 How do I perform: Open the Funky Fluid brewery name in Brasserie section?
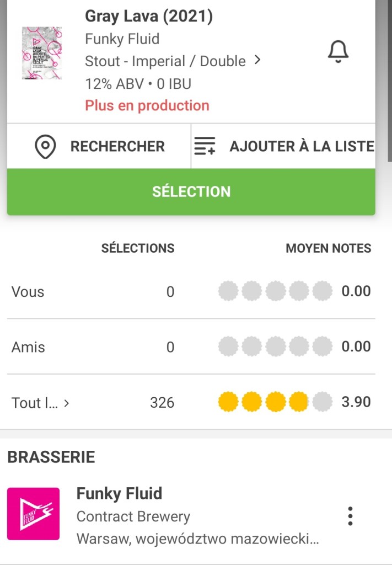tap(119, 493)
